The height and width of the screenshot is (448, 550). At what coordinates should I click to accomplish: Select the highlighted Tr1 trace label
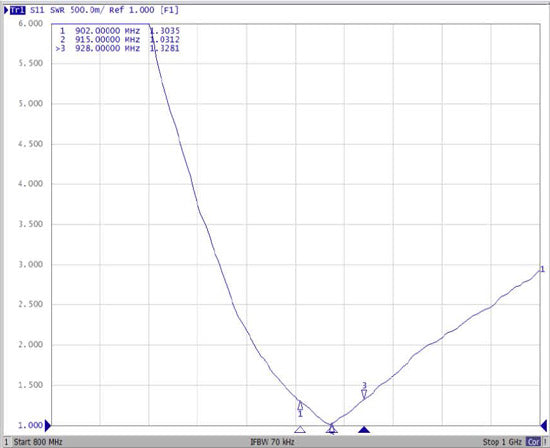pos(18,10)
